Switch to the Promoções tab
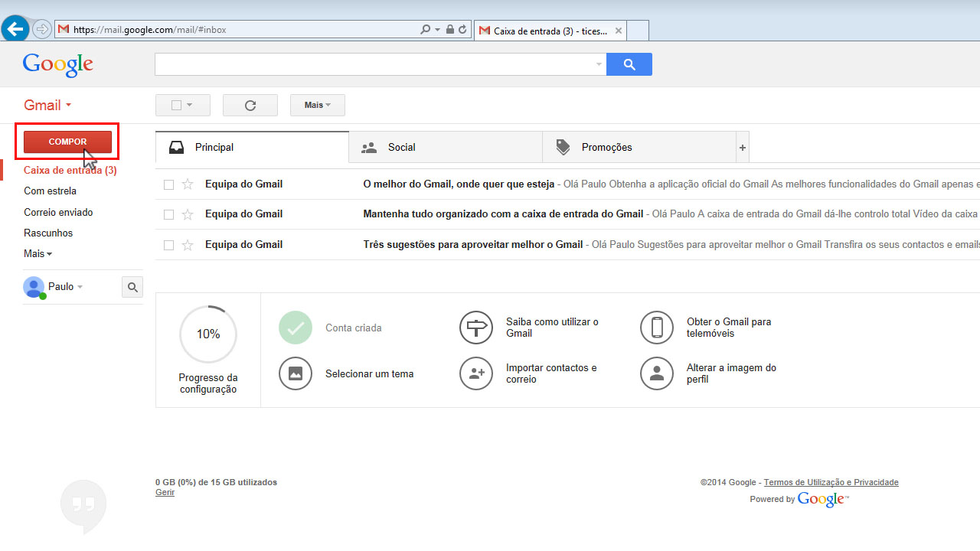The height and width of the screenshot is (551, 980). (x=639, y=147)
